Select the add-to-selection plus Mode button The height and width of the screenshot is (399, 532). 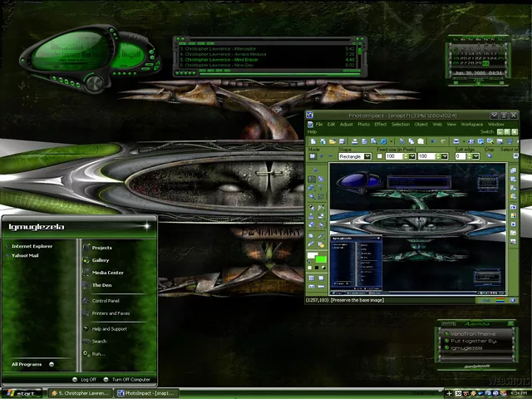pyautogui.click(x=322, y=156)
